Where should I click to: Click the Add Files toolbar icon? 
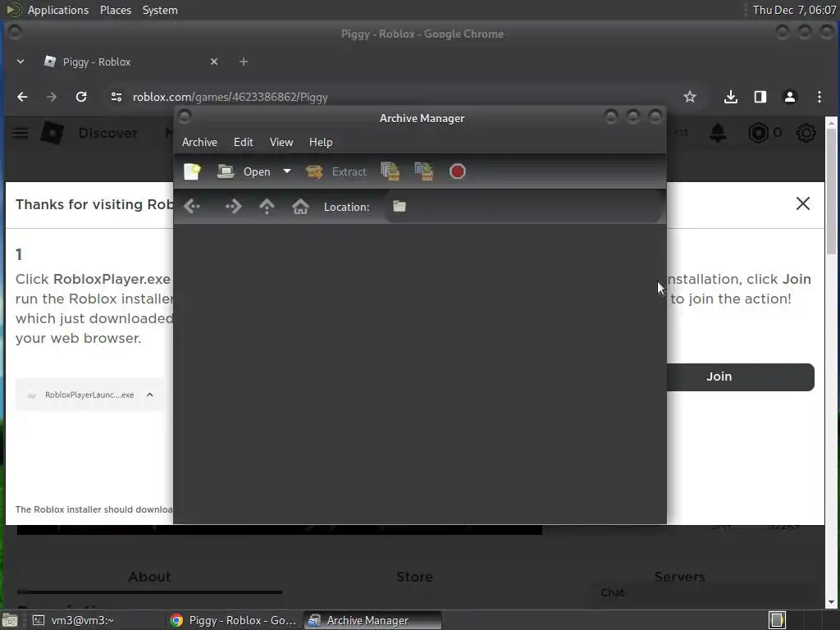[390, 171]
